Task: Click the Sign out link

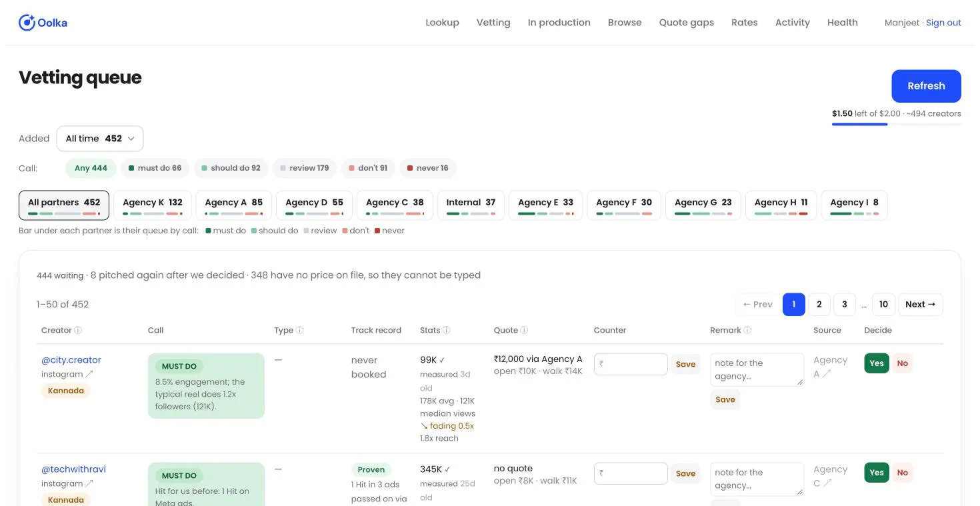Action: pyautogui.click(x=943, y=23)
